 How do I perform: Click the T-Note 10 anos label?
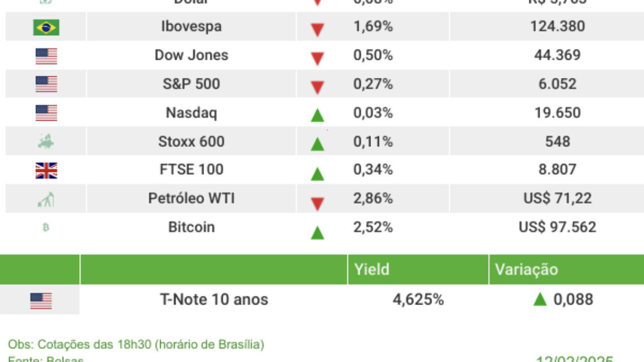point(214,300)
